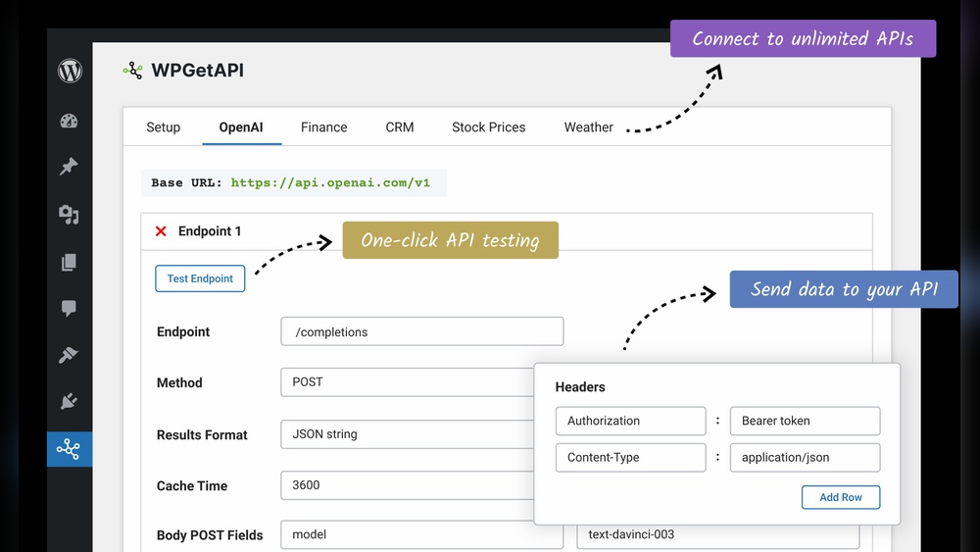This screenshot has height=552, width=980.
Task: Remove Endpoint 1 with the red X
Action: click(161, 231)
